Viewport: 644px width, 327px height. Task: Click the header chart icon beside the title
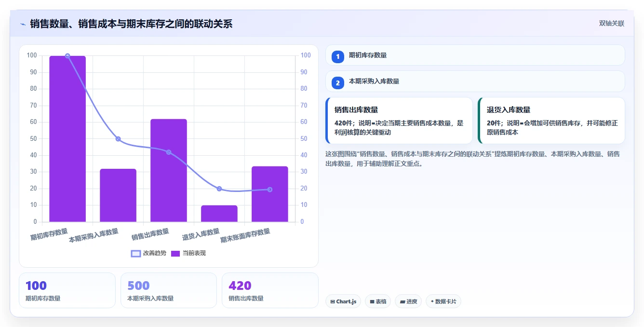[x=23, y=24]
